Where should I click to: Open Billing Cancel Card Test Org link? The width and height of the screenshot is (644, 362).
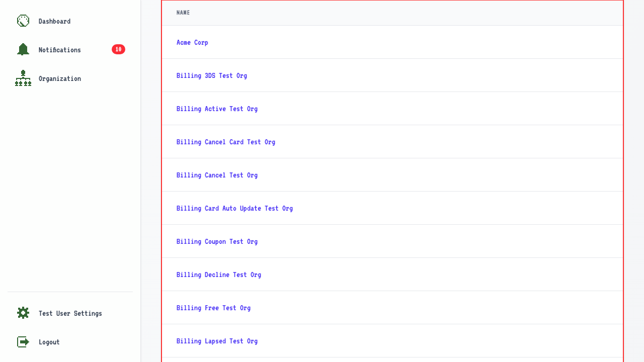point(226,142)
